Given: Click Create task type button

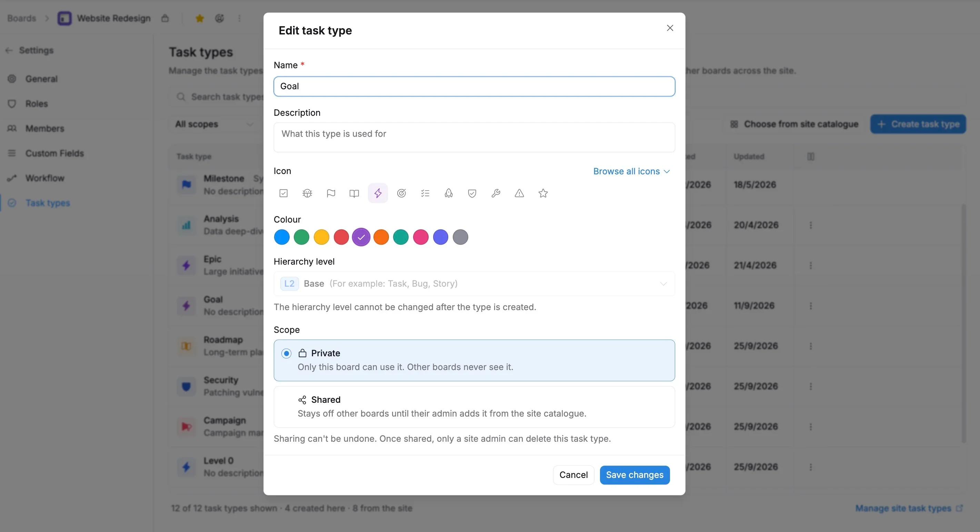Looking at the screenshot, I should click(918, 124).
